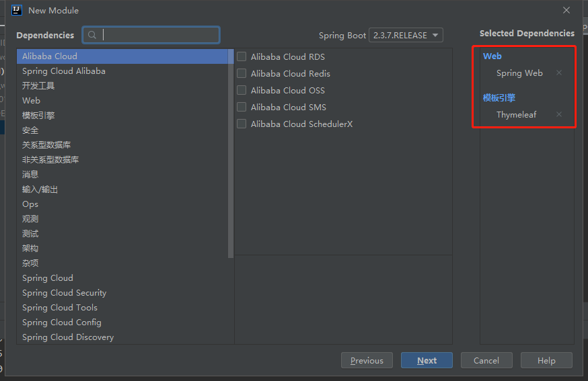Select Spring Cloud Discovery category
The width and height of the screenshot is (588, 381).
122,337
